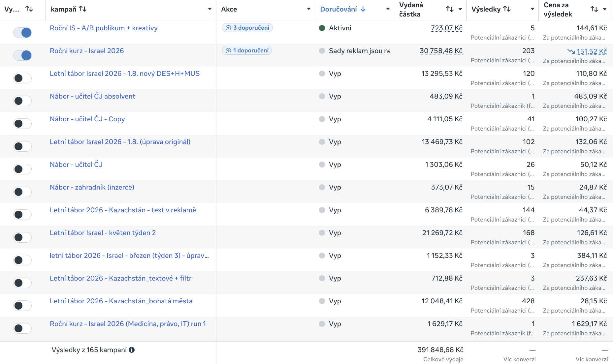Screen dimensions: 613x364
Task: Open 3 doporučení recommendations badge
Action: (247, 28)
